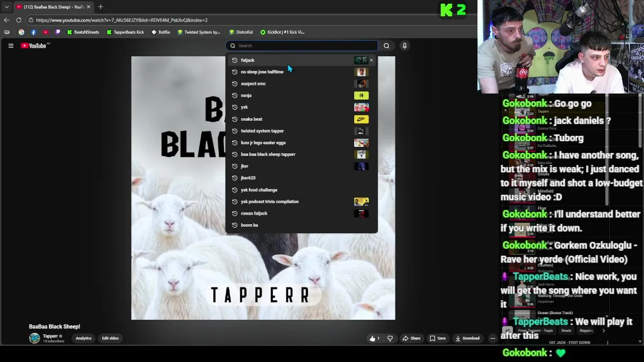Viewport: 644px width, 362px height.
Task: Open options for FAT JACK - FOOT DOWN
Action: pyautogui.click(x=607, y=343)
